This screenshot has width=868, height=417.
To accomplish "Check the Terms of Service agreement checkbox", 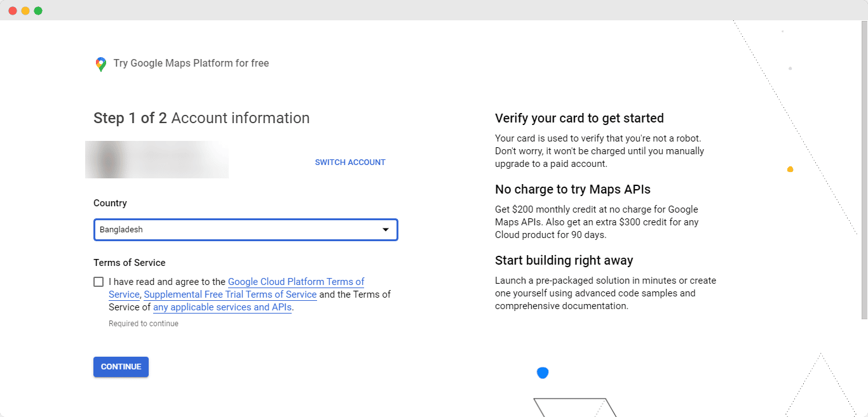I will coord(98,282).
